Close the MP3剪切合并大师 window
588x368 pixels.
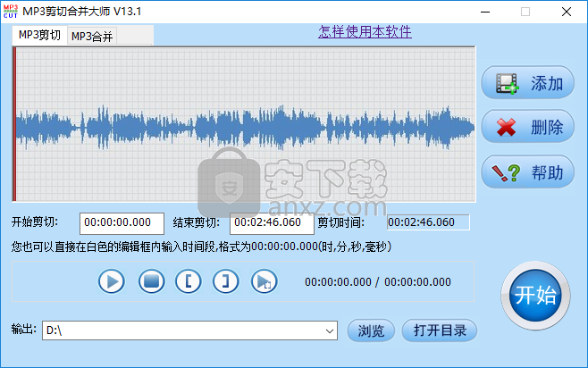tap(567, 12)
